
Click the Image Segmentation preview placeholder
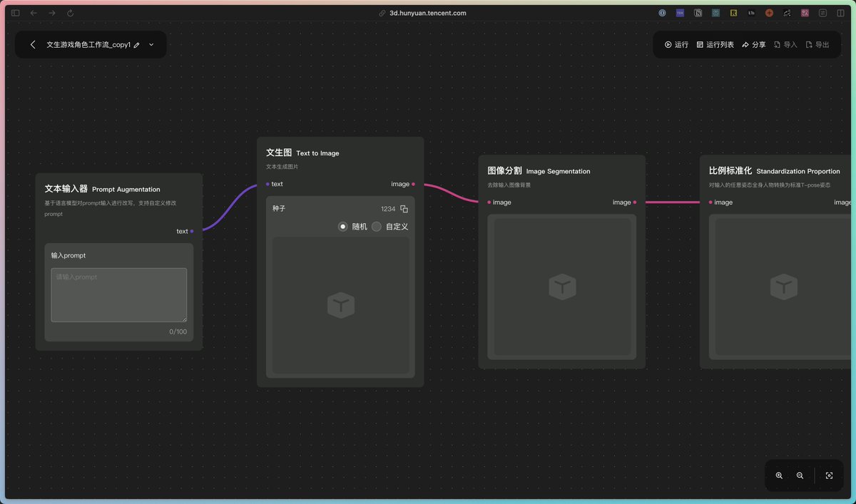[562, 287]
